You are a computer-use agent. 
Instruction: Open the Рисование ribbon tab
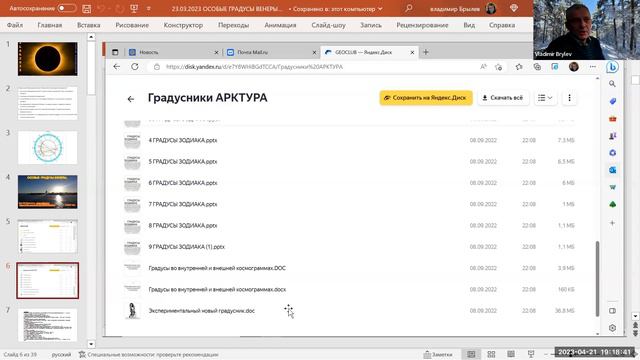pos(132,25)
